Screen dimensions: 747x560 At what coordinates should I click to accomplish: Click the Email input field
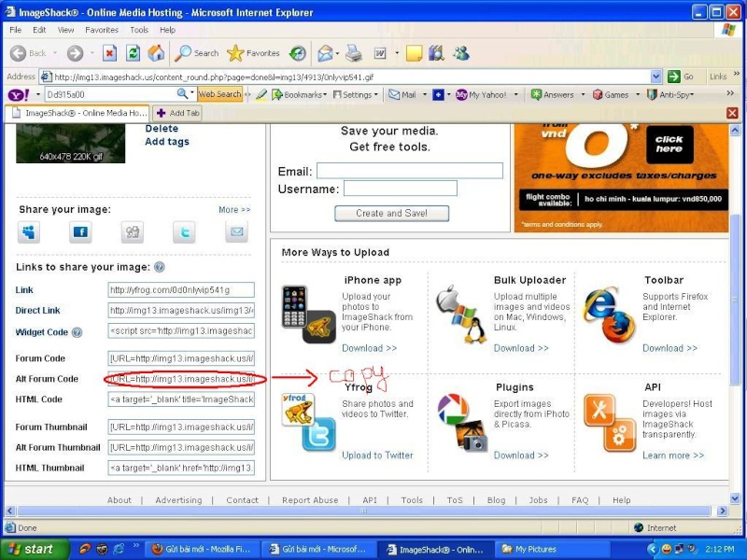pyautogui.click(x=410, y=171)
